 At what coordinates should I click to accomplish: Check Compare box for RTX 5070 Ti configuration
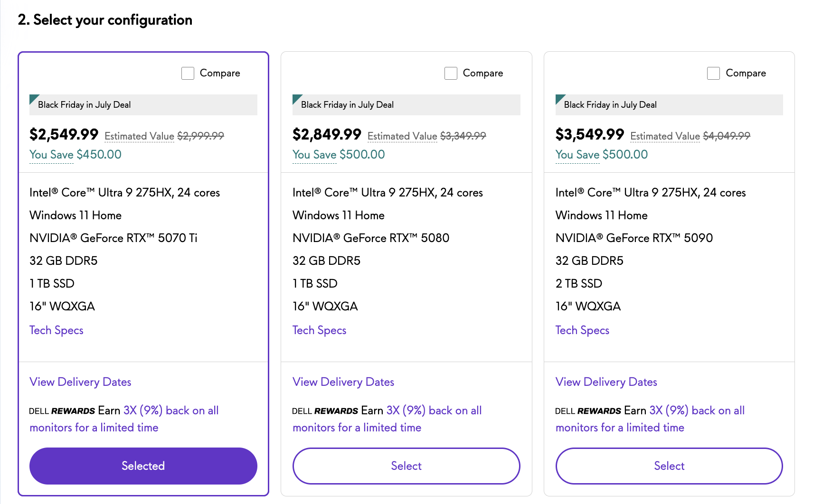[x=188, y=74]
